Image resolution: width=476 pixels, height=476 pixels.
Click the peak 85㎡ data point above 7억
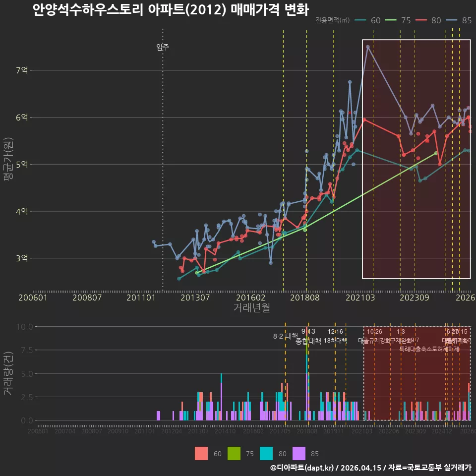click(x=367, y=47)
